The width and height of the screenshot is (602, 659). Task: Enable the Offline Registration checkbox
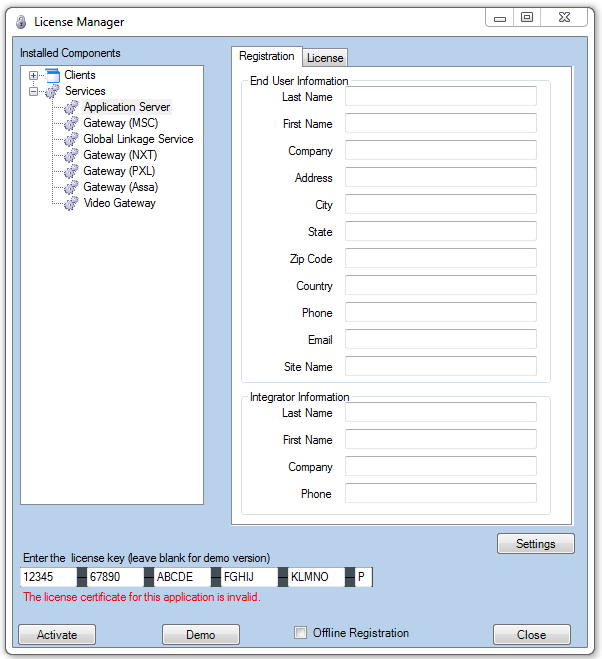point(300,633)
